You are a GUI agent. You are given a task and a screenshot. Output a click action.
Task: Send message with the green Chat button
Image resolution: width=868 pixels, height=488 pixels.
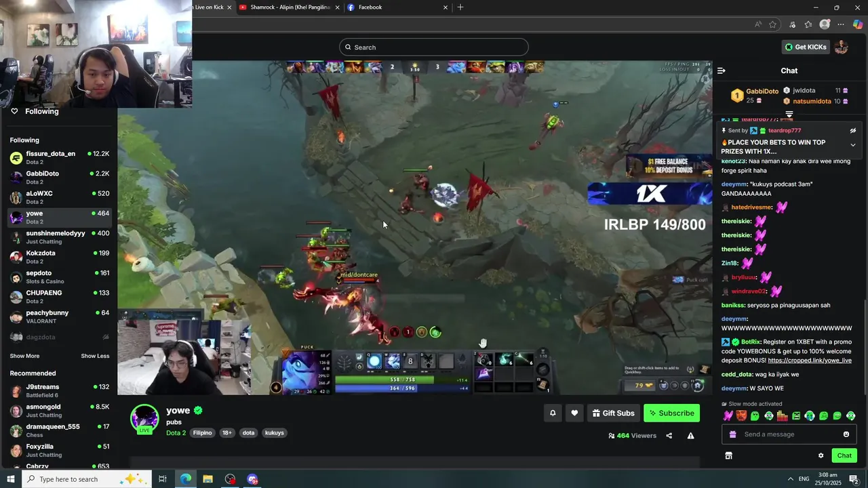(x=844, y=455)
